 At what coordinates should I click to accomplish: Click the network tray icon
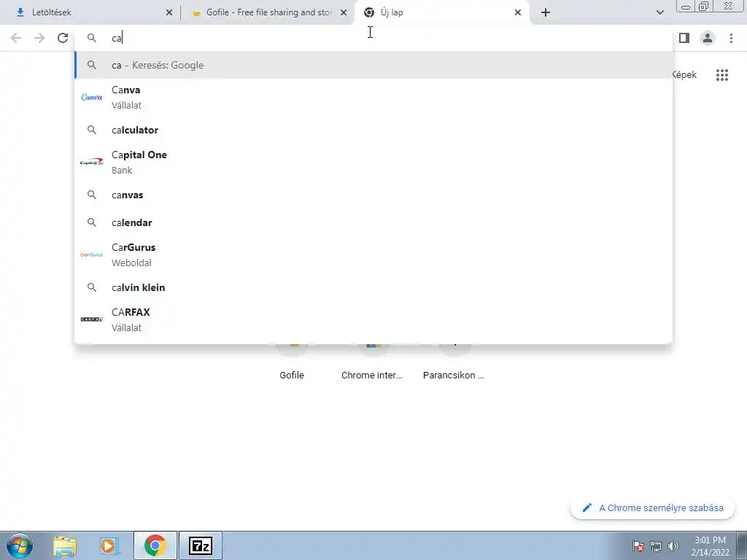(656, 546)
